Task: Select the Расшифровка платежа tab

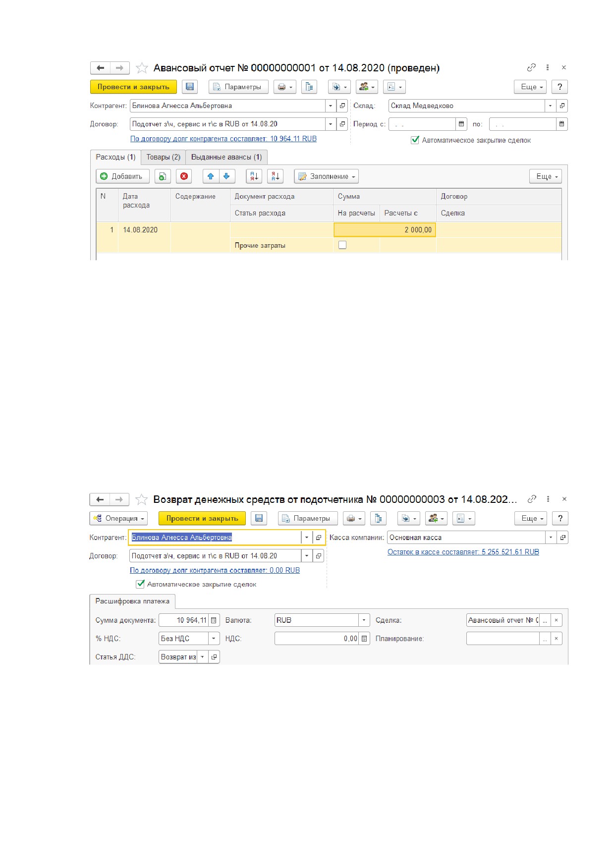Action: tap(132, 601)
